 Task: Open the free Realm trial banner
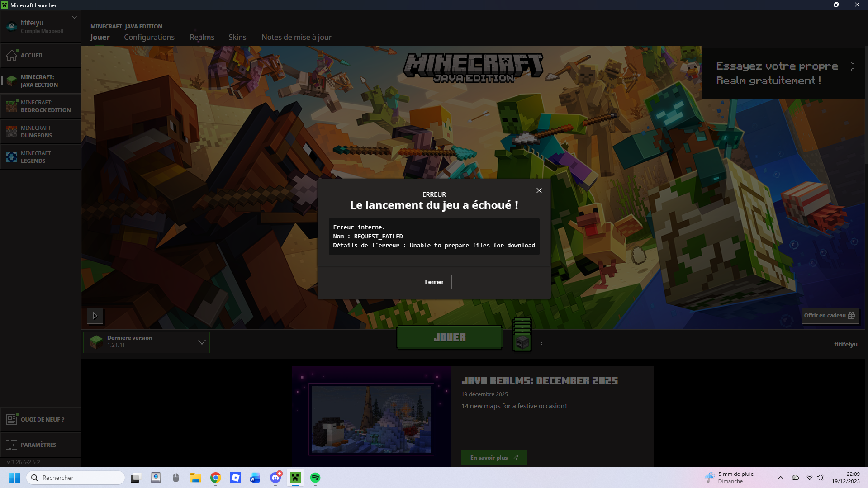[x=783, y=73]
